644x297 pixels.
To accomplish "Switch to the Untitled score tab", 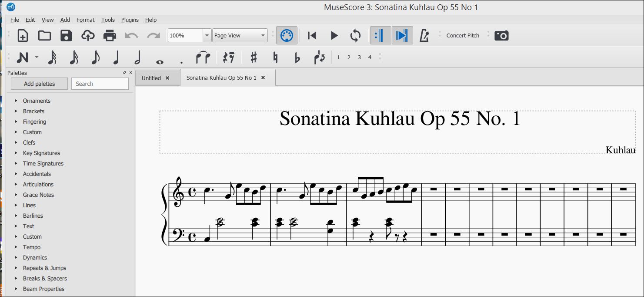I will click(x=151, y=78).
